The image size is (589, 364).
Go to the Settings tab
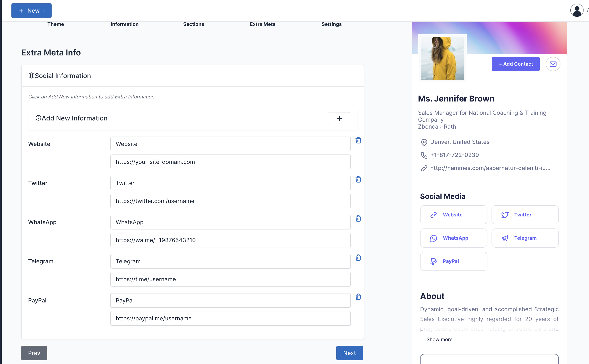click(331, 24)
